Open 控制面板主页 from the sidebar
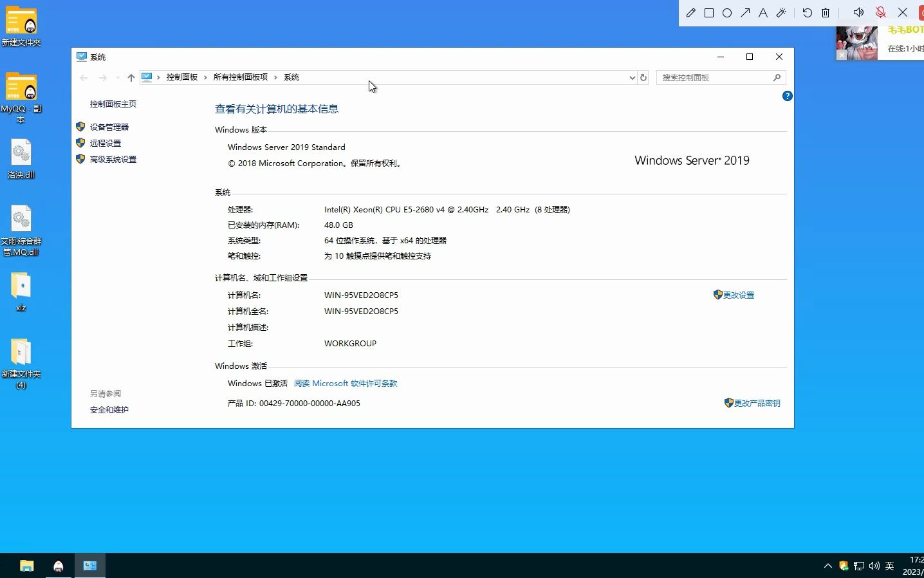Screen dimensions: 924x578 [x=113, y=103]
